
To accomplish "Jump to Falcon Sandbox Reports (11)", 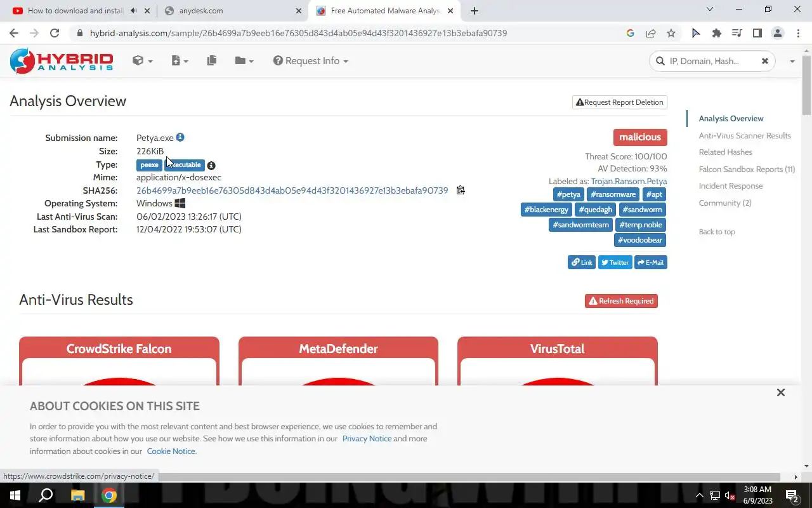I will tap(747, 170).
